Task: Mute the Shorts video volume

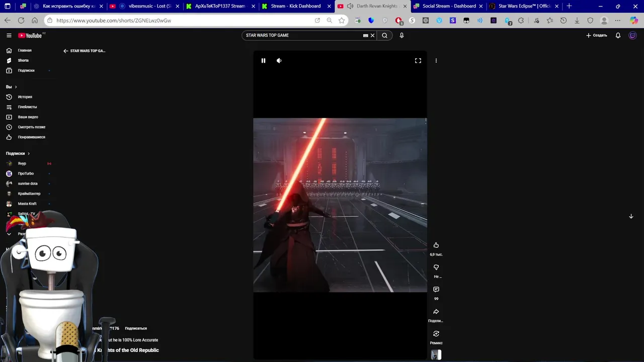Action: point(279,60)
